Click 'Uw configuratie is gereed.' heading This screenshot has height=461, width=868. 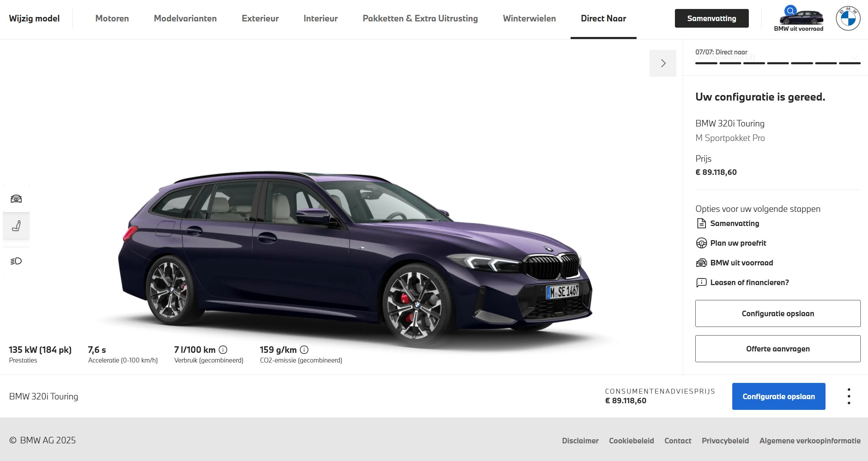pos(760,97)
